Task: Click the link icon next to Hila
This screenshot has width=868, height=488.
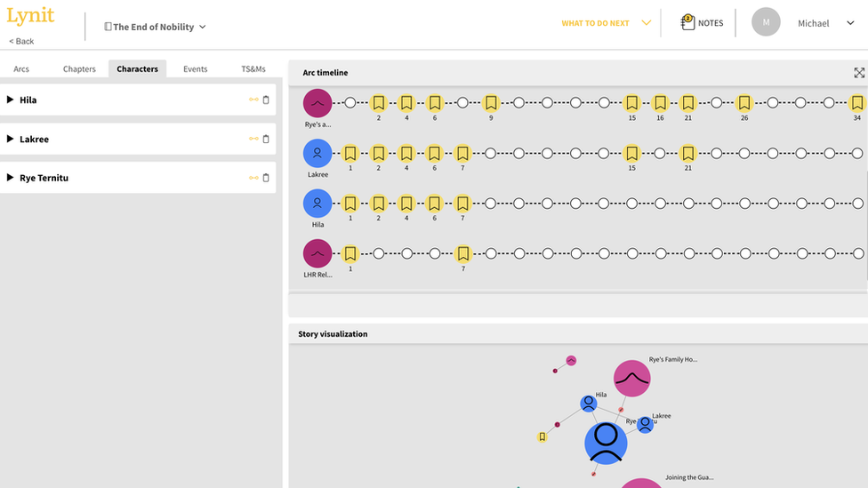Action: point(253,100)
